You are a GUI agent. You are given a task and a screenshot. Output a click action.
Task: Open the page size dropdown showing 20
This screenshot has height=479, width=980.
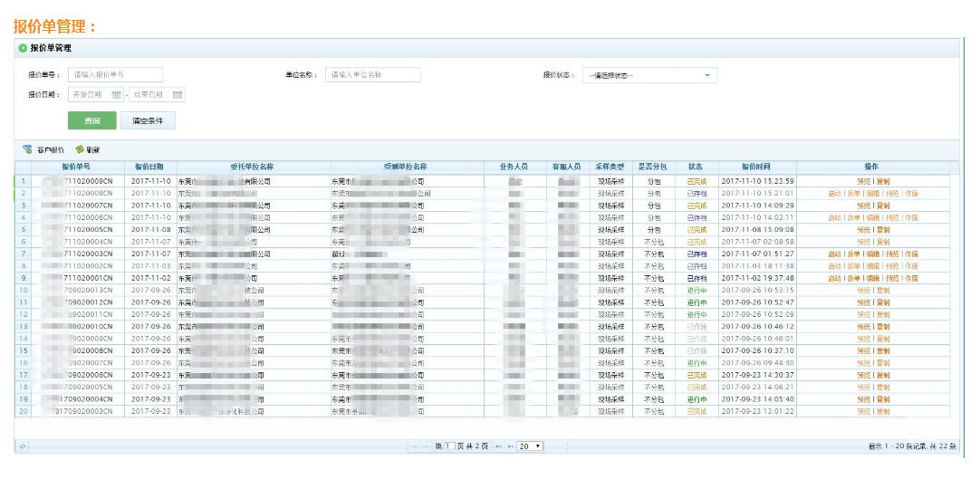tap(531, 446)
